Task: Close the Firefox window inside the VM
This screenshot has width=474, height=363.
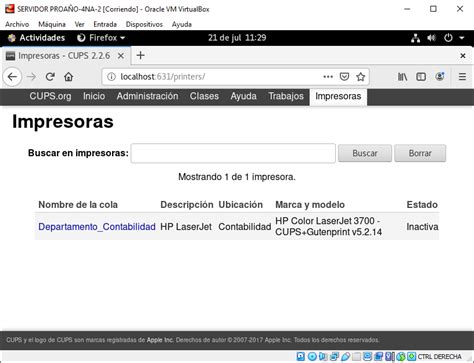Action: 463,56
